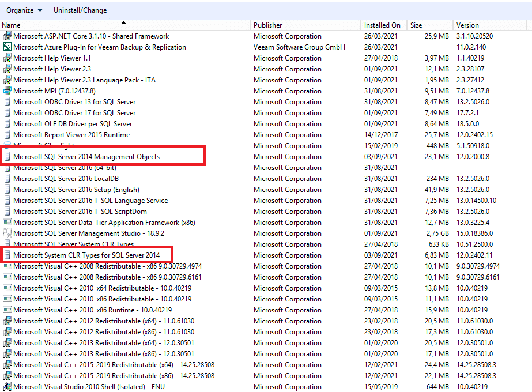Select Microsoft SQL Server 2014 Management Objects name
This screenshot has width=532, height=392.
86,156
